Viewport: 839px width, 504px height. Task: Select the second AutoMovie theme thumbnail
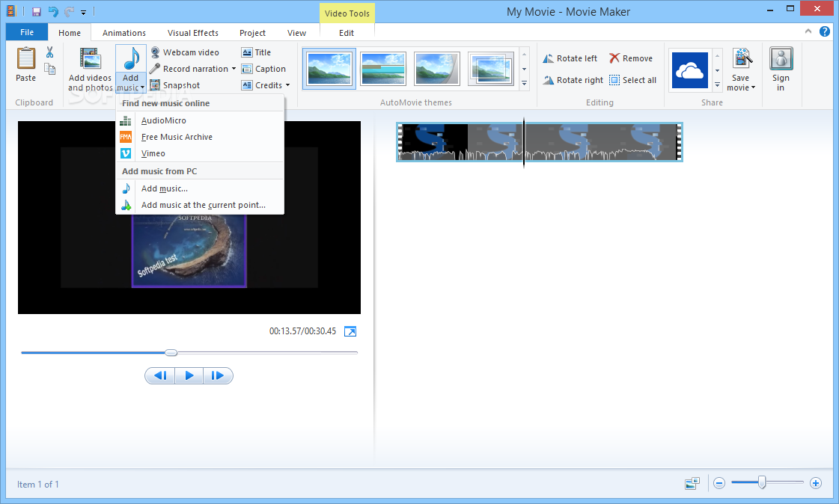coord(383,68)
